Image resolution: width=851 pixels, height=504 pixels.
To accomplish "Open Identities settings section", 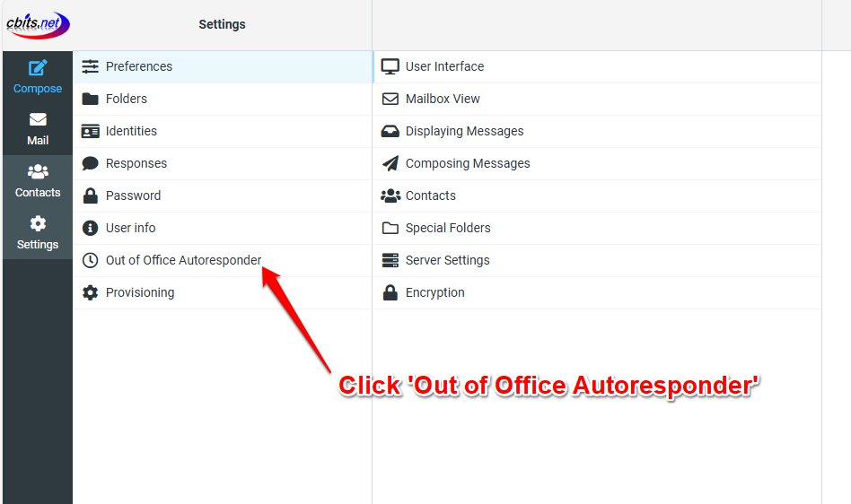I will [x=223, y=131].
